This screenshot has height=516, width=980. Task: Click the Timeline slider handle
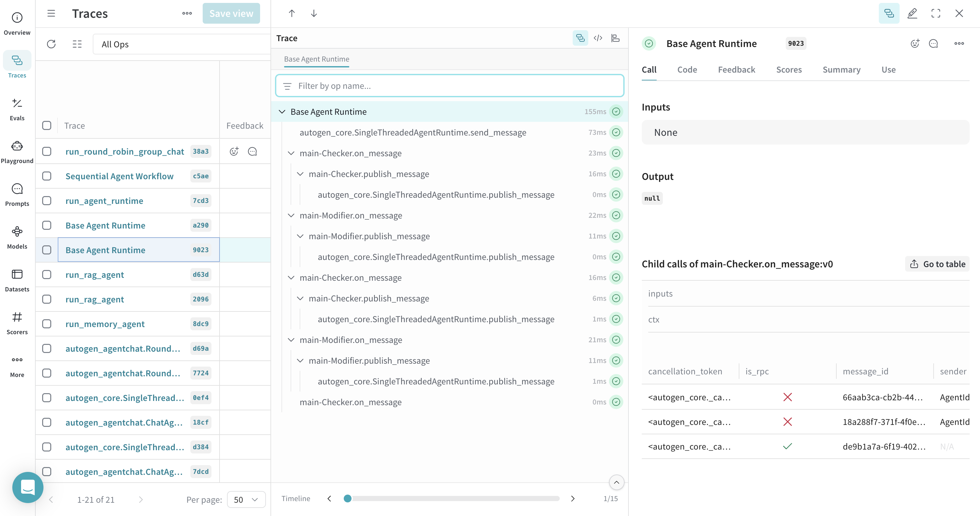347,498
